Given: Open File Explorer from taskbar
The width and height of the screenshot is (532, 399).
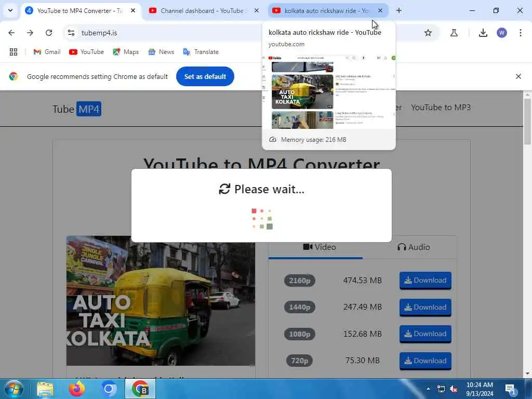Looking at the screenshot, I should click(45, 389).
